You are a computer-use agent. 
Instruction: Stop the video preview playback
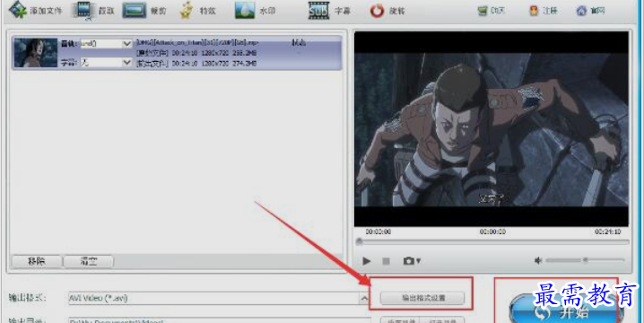(x=386, y=261)
